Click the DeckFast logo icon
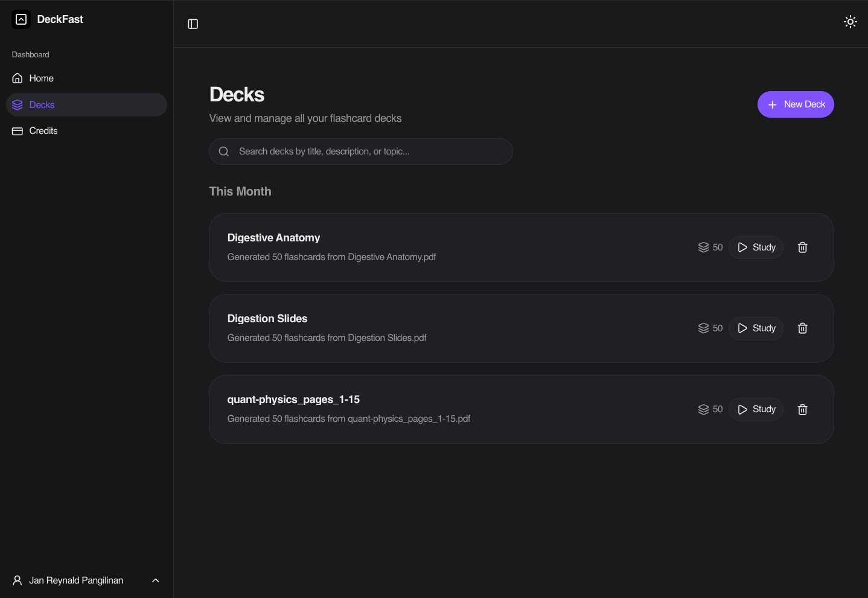Viewport: 868px width, 598px height. coord(21,19)
